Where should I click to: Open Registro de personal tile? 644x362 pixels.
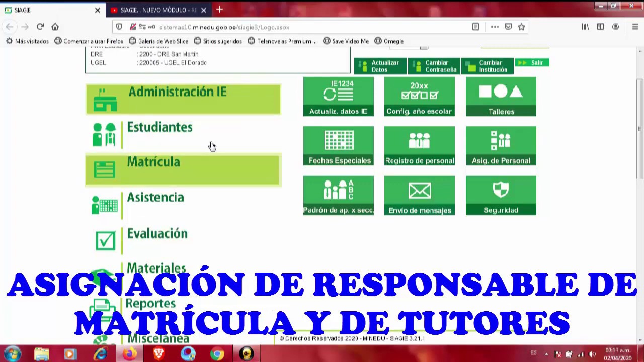point(419,146)
